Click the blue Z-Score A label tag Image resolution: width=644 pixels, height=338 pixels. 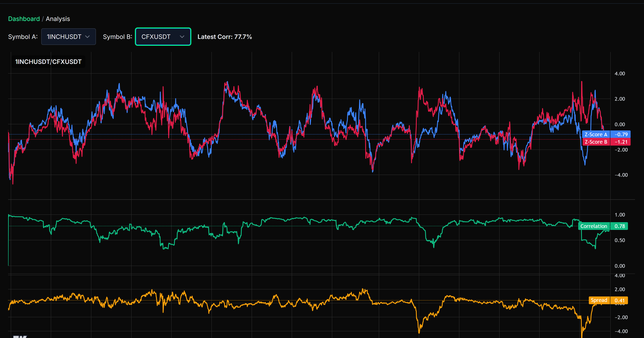click(596, 134)
